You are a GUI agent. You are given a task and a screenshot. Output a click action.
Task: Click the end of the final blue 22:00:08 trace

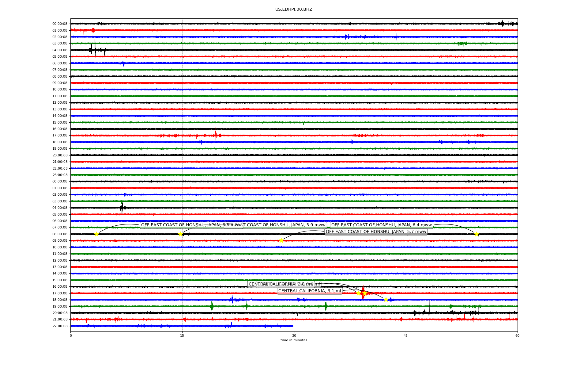tap(292, 326)
